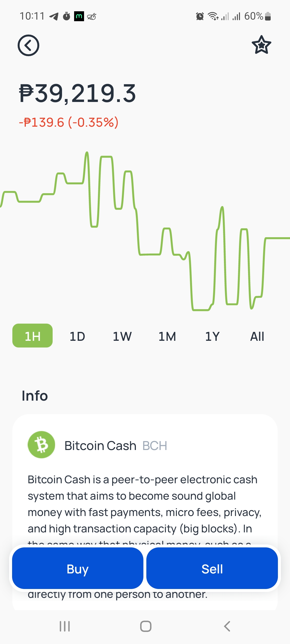Toggle the favorite star icon
The image size is (290, 644).
pyautogui.click(x=261, y=45)
